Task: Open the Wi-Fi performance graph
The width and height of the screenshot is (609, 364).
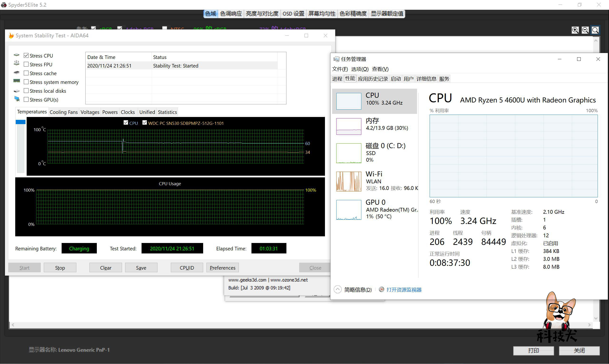Action: (x=349, y=181)
